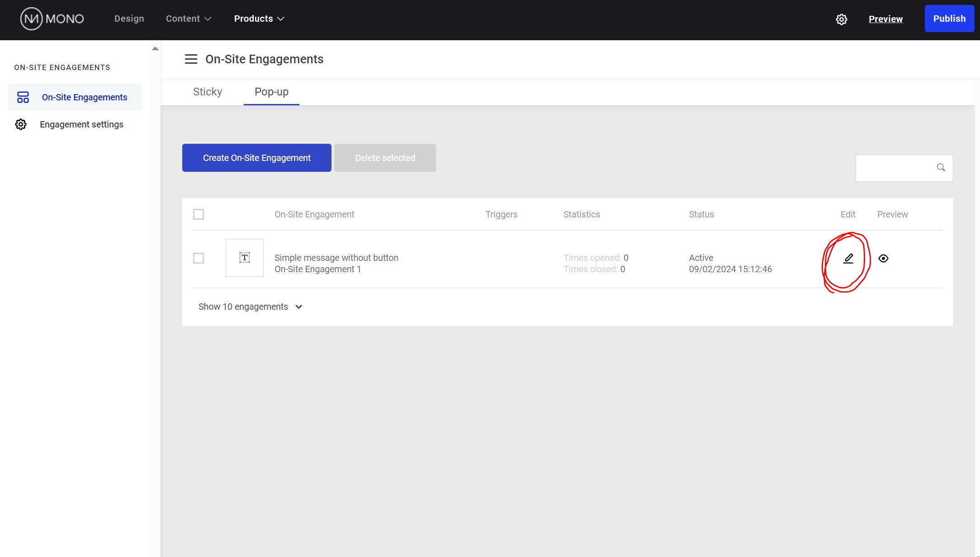980x557 pixels.
Task: Click the sidebar scroll up arrow
Action: tap(155, 49)
